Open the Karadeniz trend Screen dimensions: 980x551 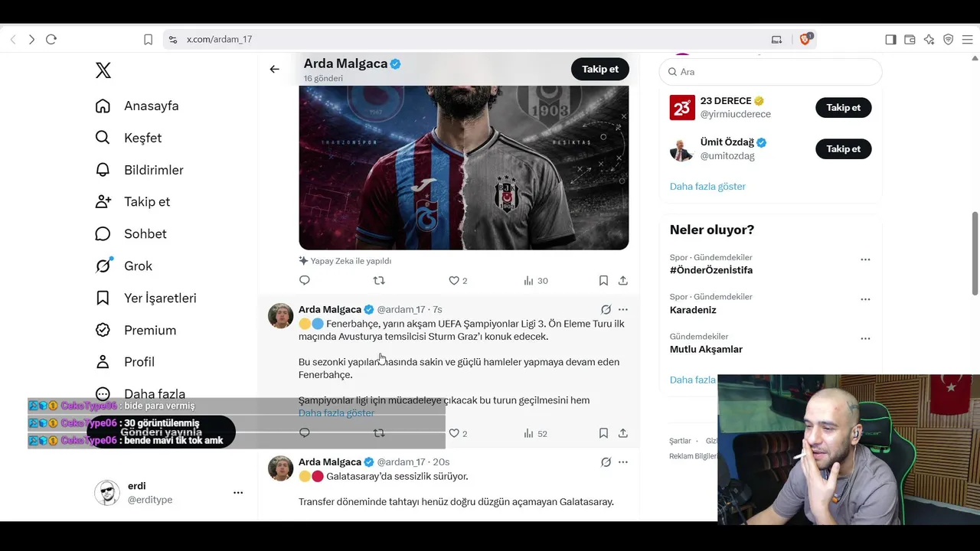(693, 310)
